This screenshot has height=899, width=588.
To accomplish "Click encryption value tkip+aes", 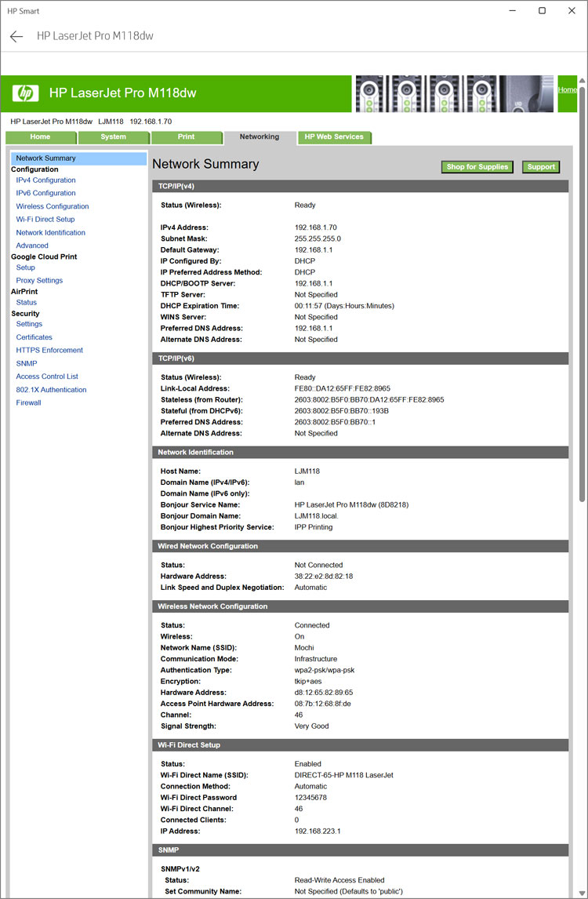I will [x=308, y=682].
